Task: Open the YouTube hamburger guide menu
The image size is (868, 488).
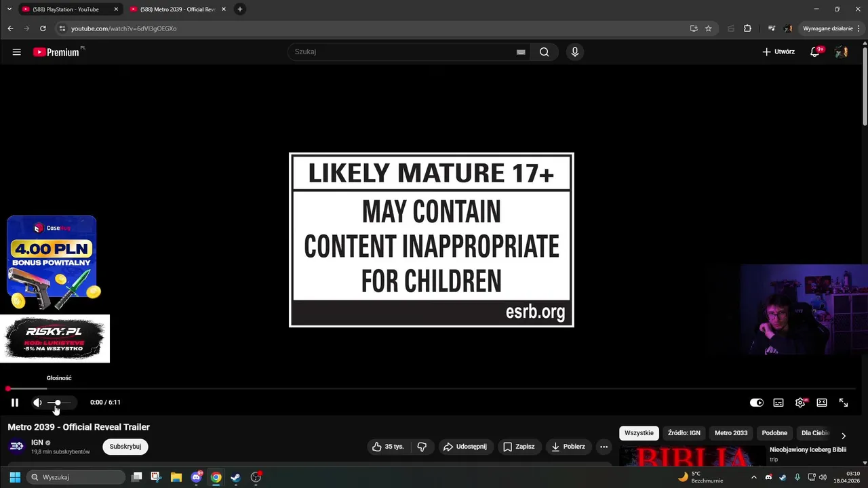Action: tap(17, 52)
